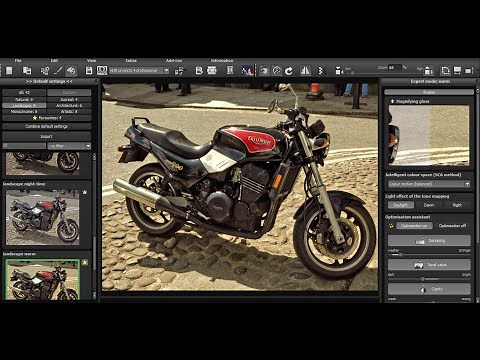Open the no filter dropdown
This screenshot has width=480, height=360.
click(x=69, y=146)
